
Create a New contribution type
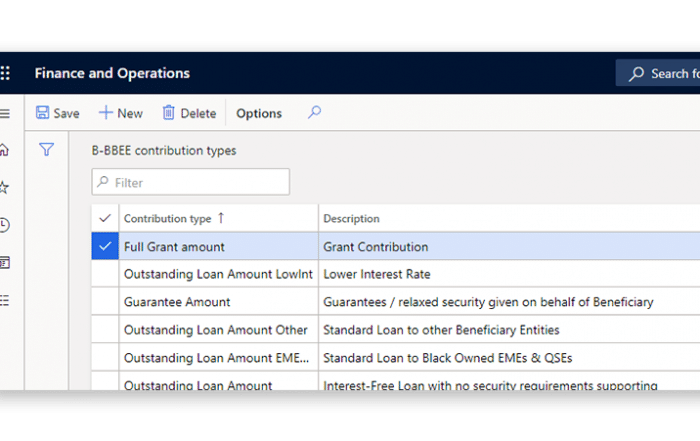tap(120, 113)
